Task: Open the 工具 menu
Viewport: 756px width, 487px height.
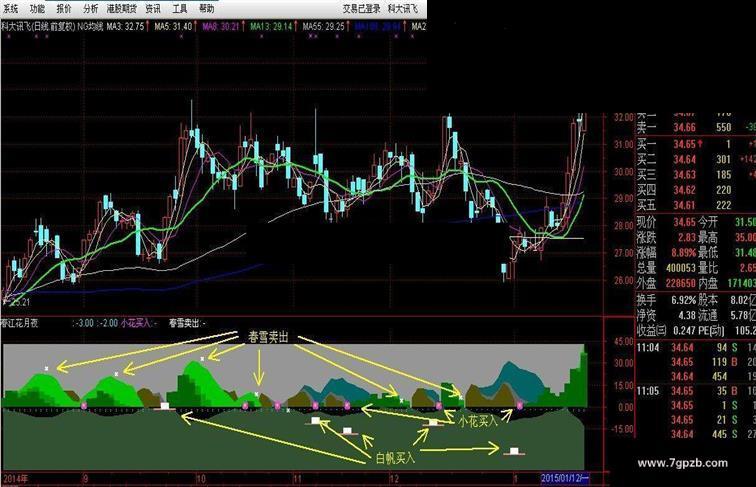Action: [180, 8]
